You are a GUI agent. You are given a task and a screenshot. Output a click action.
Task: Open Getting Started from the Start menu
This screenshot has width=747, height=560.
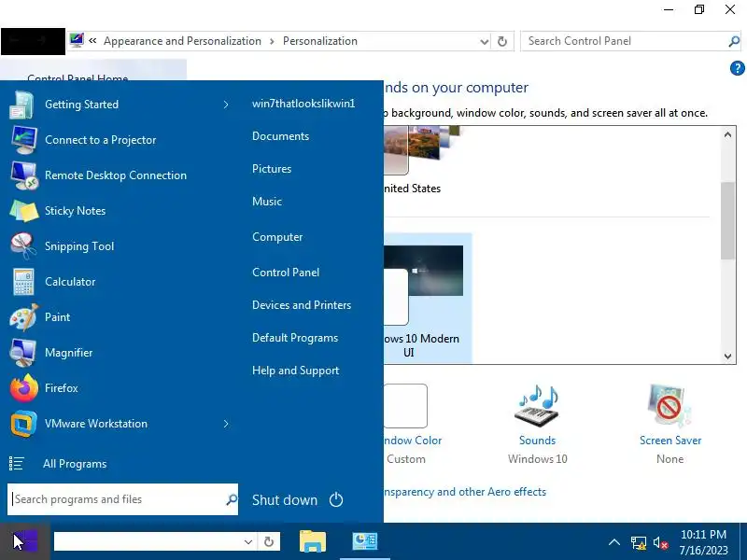[120, 105]
